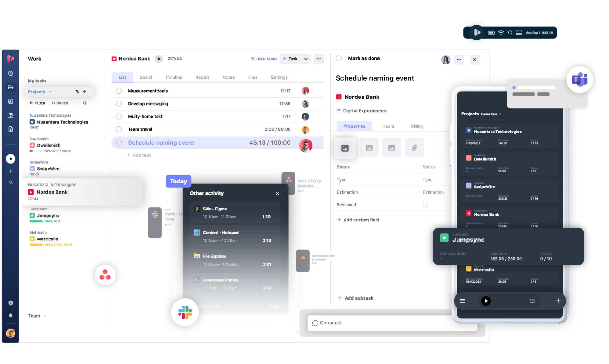Switch to the Timeline tab in Nordea Bank
The image size is (609, 364).
(173, 77)
